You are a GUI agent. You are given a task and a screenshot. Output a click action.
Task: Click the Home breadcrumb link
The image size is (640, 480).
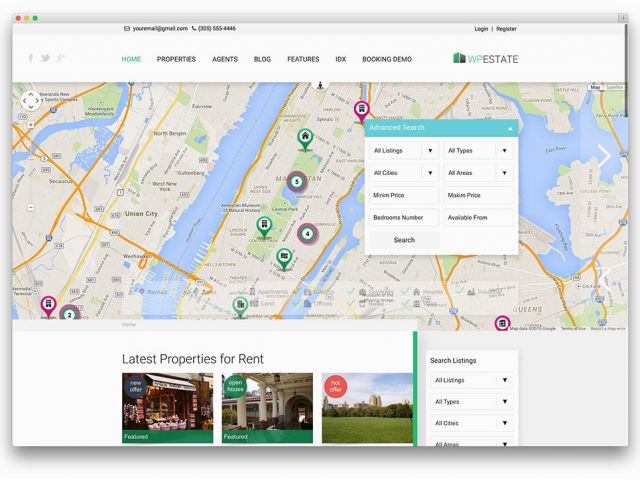coord(129,324)
